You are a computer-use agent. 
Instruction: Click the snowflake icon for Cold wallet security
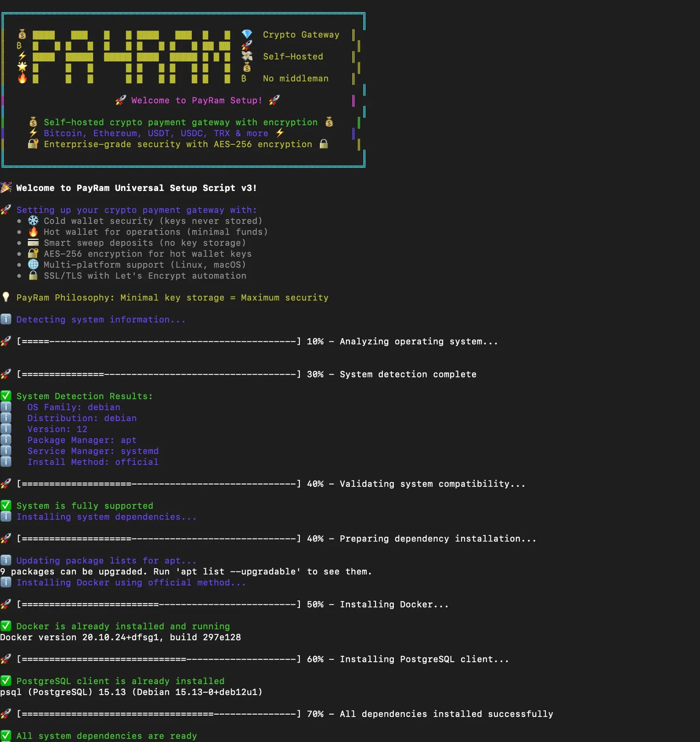33,221
